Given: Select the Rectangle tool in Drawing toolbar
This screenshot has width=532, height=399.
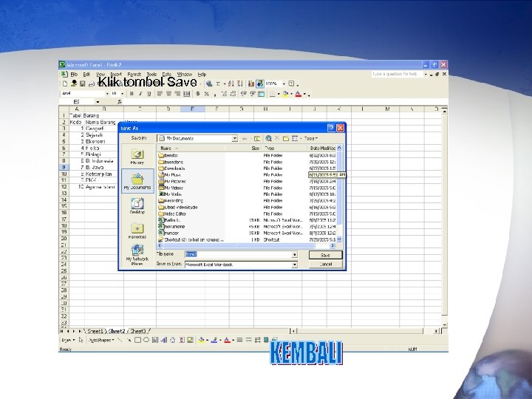Looking at the screenshot, I should (x=137, y=340).
